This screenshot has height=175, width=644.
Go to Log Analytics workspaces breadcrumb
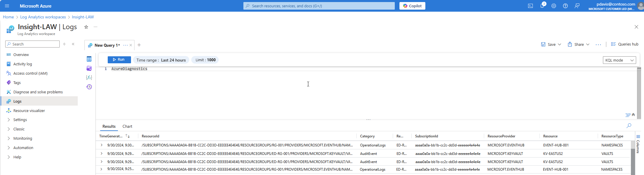[43, 17]
